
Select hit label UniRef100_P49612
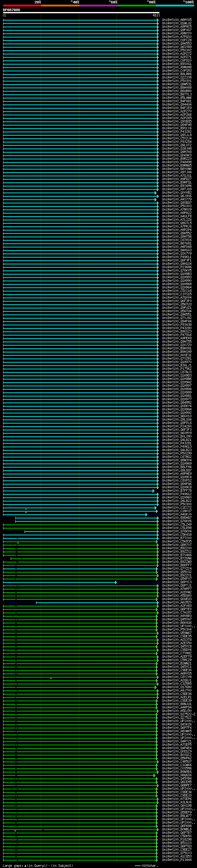tap(177, 494)
